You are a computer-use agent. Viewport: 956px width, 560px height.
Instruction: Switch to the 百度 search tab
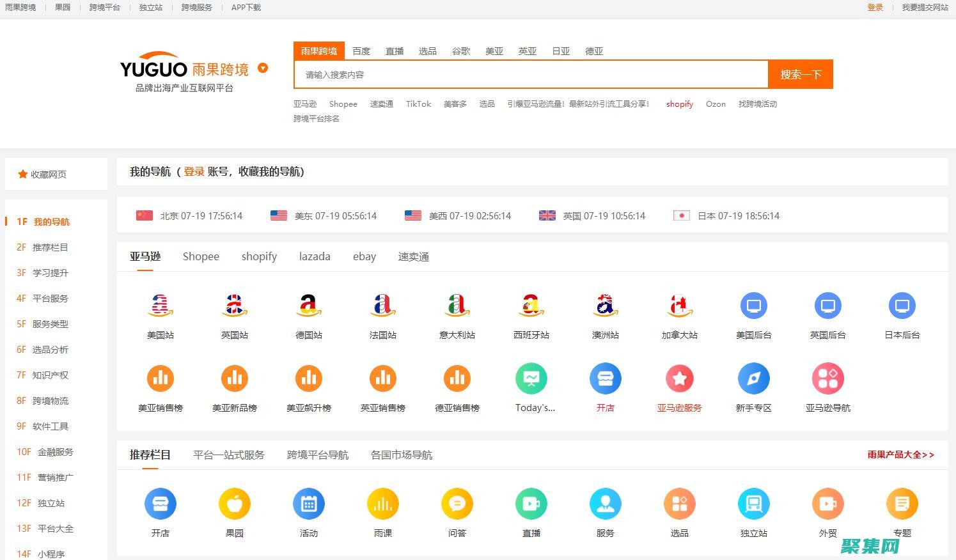[361, 51]
